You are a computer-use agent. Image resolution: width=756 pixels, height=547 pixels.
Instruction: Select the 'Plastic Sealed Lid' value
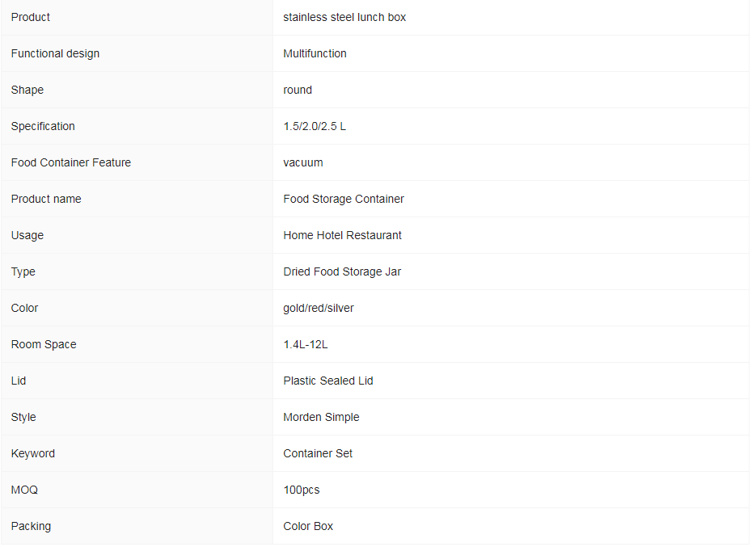click(x=327, y=381)
